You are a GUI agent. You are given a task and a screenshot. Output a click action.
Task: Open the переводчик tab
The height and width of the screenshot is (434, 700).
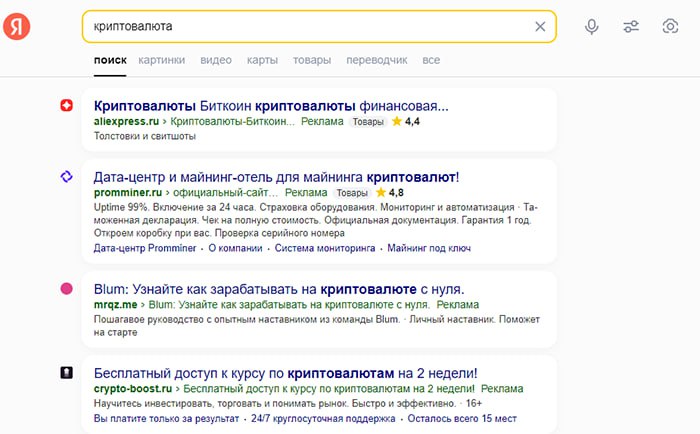click(x=377, y=60)
